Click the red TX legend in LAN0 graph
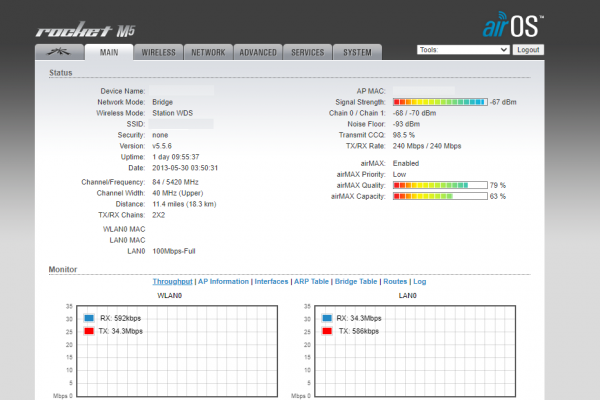 [327, 331]
